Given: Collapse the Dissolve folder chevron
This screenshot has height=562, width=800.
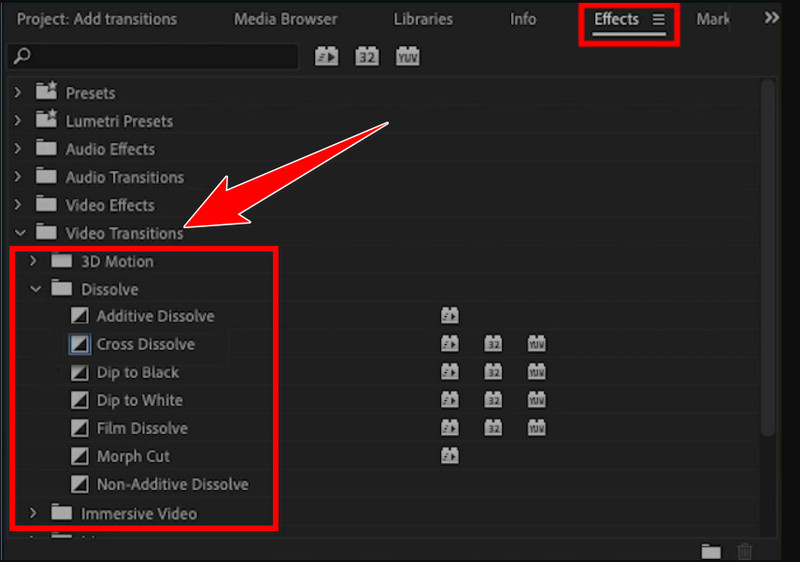Looking at the screenshot, I should [x=35, y=289].
